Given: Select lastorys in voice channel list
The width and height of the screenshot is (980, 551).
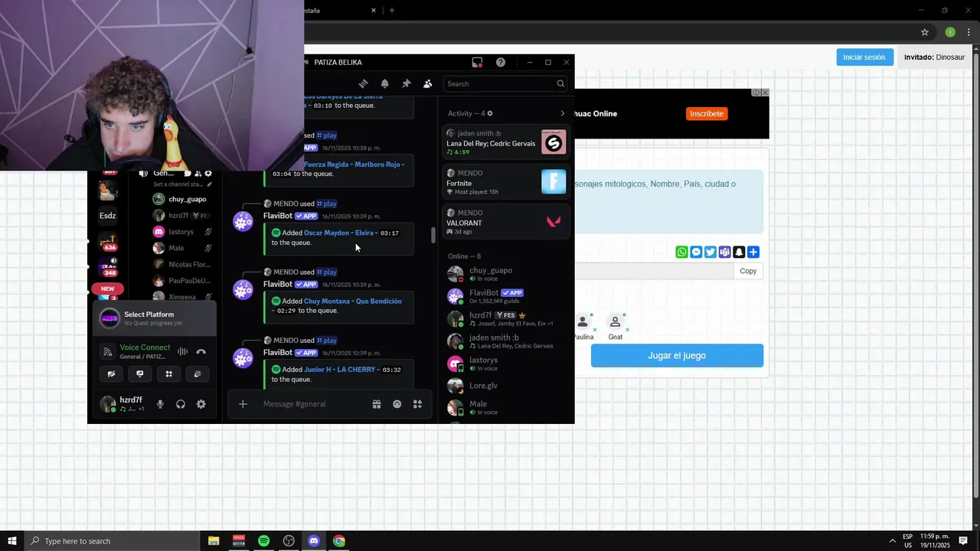Looking at the screenshot, I should pyautogui.click(x=182, y=232).
